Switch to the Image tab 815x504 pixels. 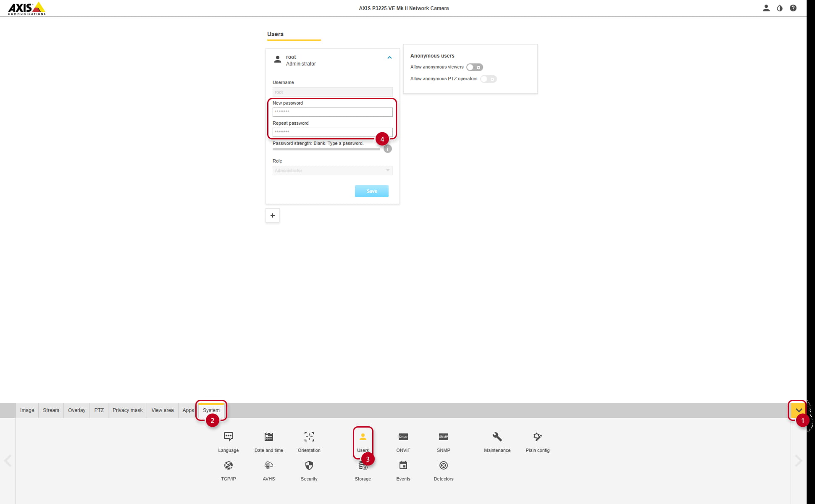click(27, 410)
